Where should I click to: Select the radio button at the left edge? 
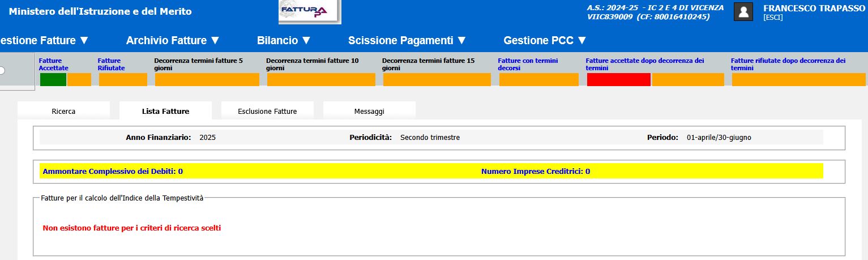click(2, 70)
